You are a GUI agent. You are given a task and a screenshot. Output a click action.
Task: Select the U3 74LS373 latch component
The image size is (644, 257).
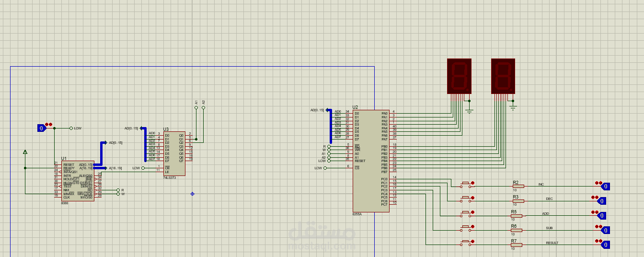(x=174, y=153)
